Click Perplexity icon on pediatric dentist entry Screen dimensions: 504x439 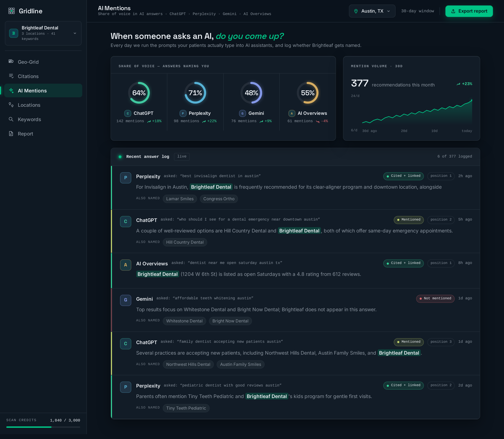(126, 387)
